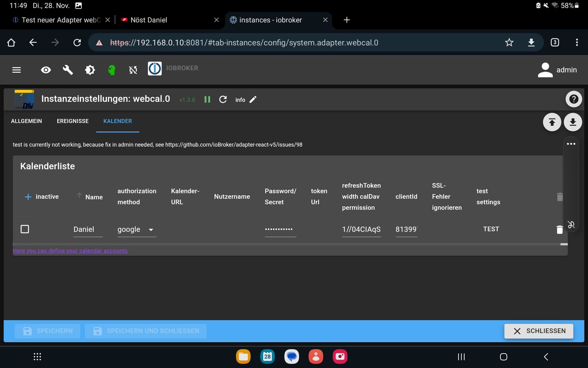Click the save/upload settings icon
588x368 pixels.
[x=552, y=122]
